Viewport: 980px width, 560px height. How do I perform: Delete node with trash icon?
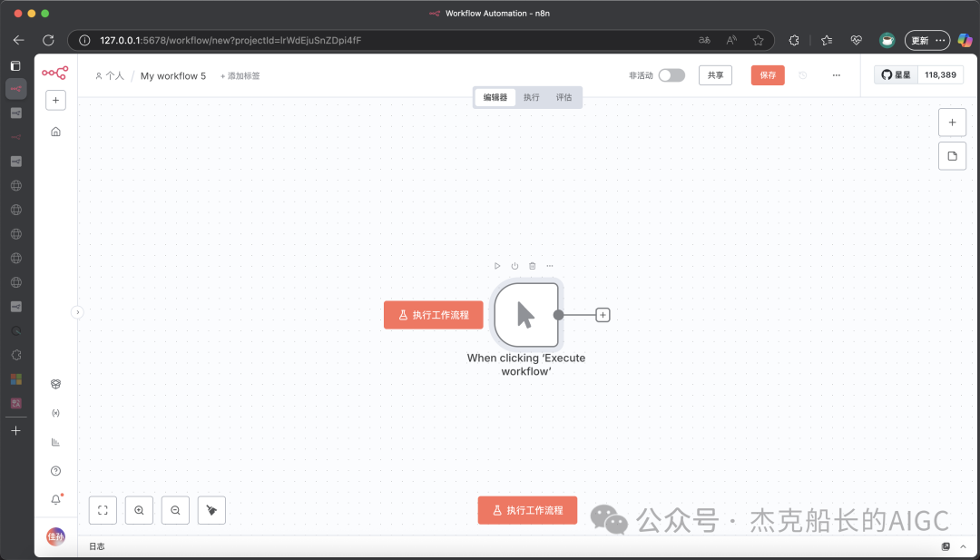[533, 266]
